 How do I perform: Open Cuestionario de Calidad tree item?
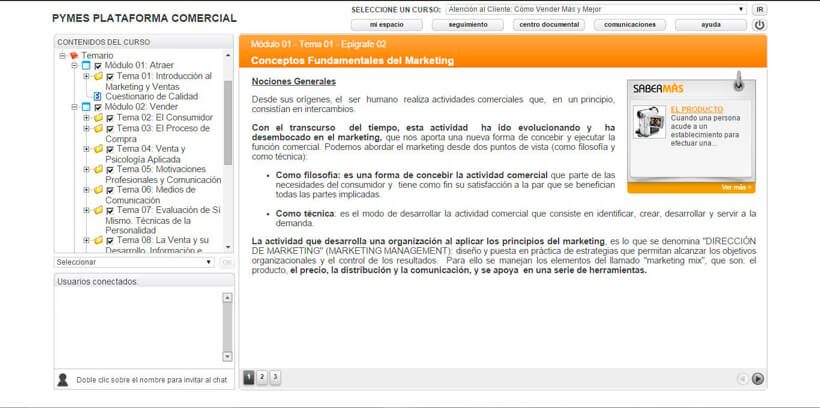click(152, 97)
